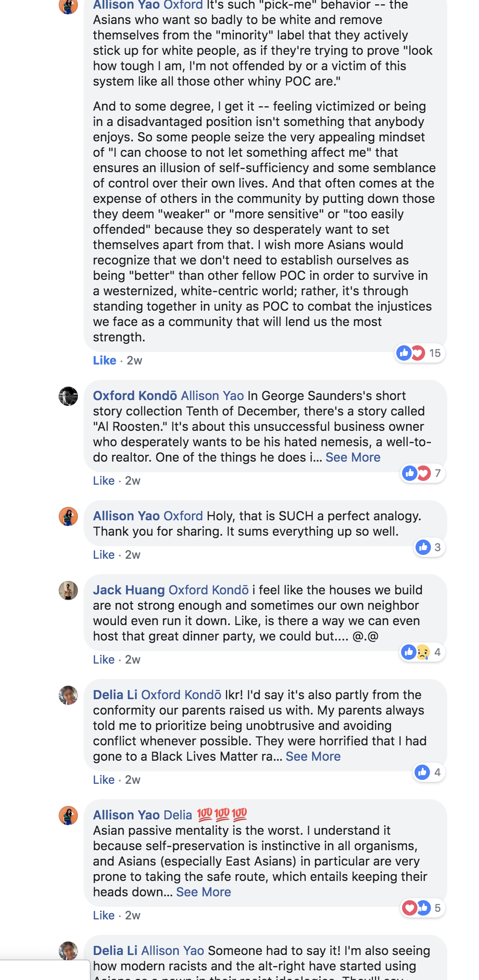Like Oxford Kondō's Al Roosten comment
Viewport: 479px width, 980px height.
103,480
